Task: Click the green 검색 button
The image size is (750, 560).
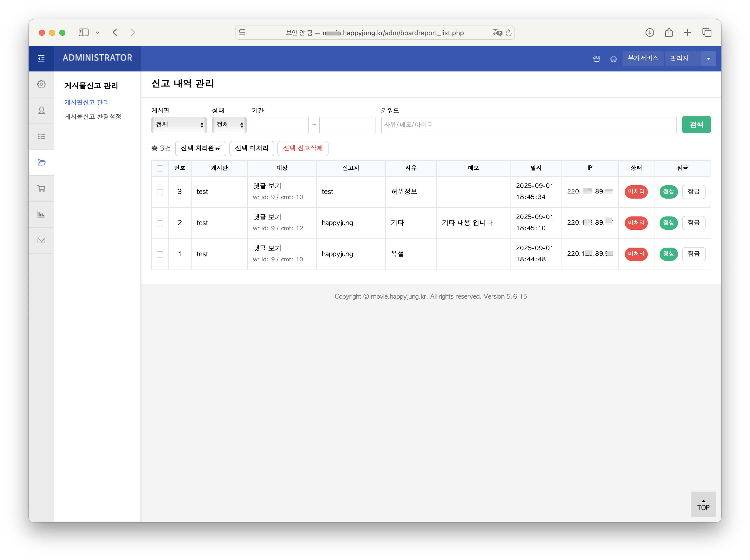Action: tap(696, 125)
